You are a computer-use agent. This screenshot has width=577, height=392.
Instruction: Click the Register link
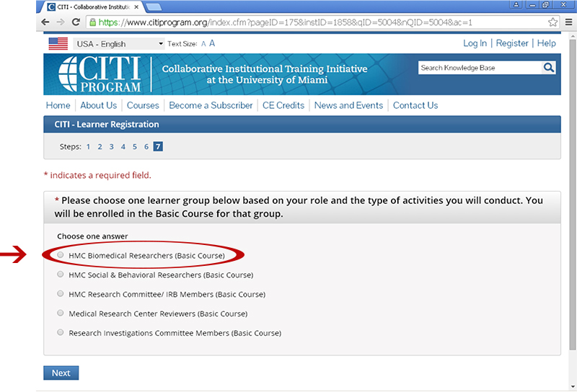512,43
